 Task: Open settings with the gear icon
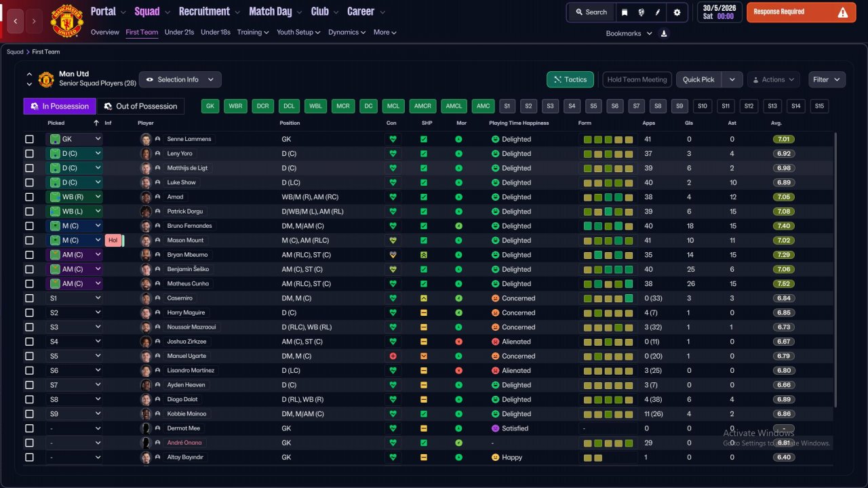tap(677, 12)
